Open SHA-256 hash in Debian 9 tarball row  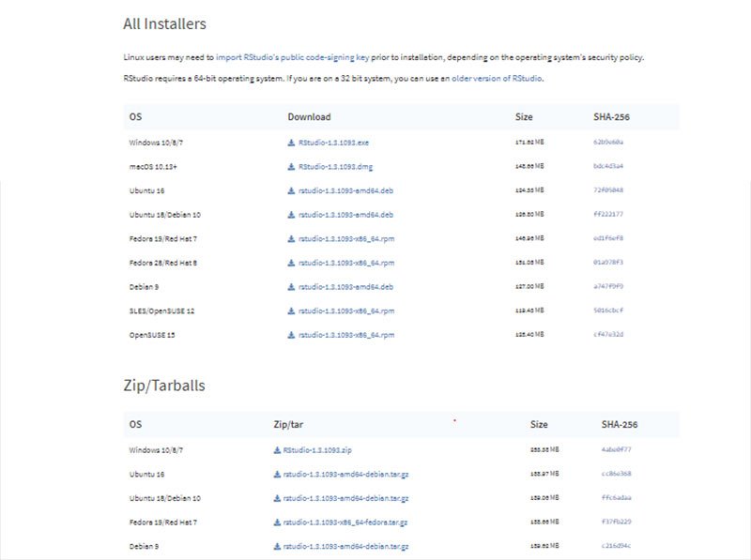click(617, 545)
